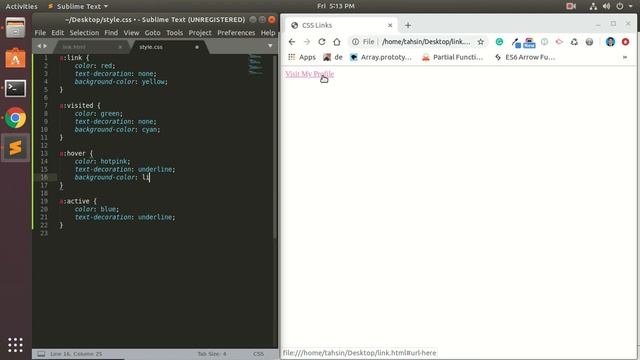
Task: Follow the Visit My Profile link
Action: coord(309,74)
